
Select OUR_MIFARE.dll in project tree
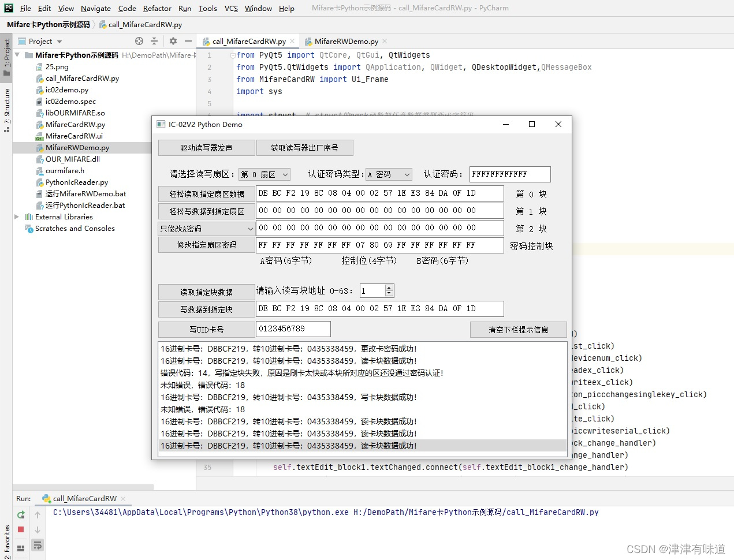point(73,159)
